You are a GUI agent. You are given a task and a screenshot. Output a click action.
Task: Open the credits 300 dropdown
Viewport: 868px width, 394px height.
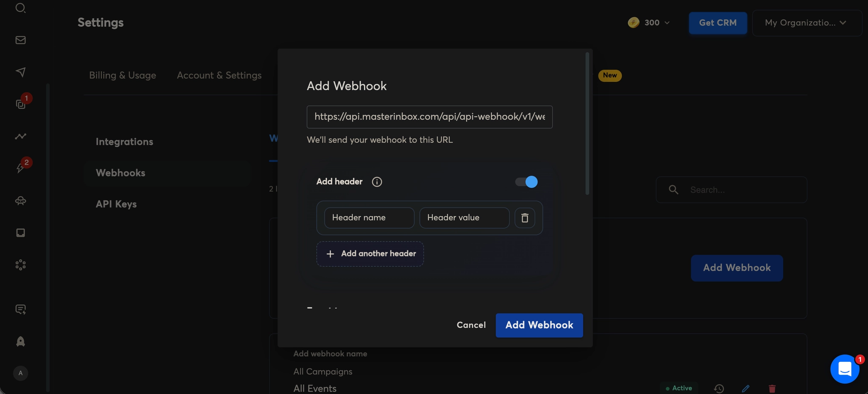pos(649,23)
